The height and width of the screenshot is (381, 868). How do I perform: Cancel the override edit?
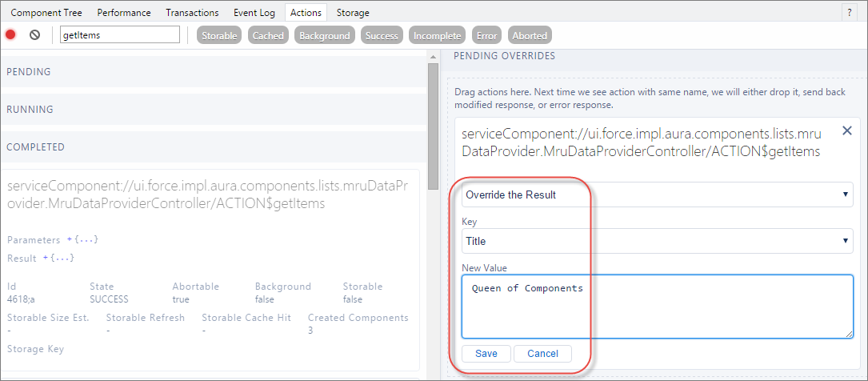pyautogui.click(x=542, y=353)
